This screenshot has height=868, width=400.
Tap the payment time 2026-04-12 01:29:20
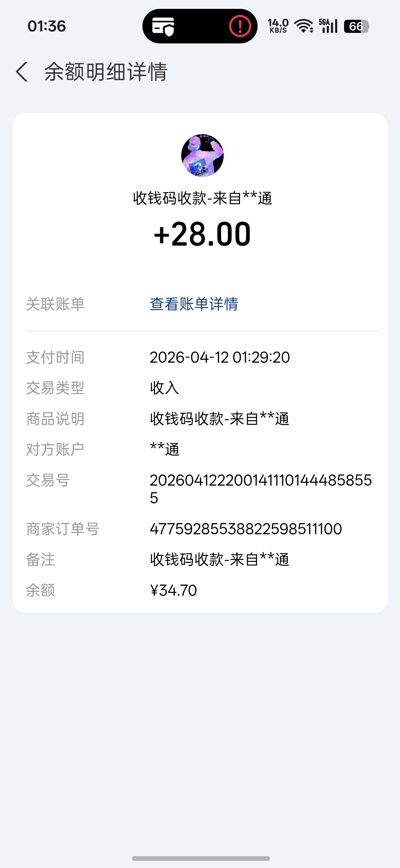point(220,357)
